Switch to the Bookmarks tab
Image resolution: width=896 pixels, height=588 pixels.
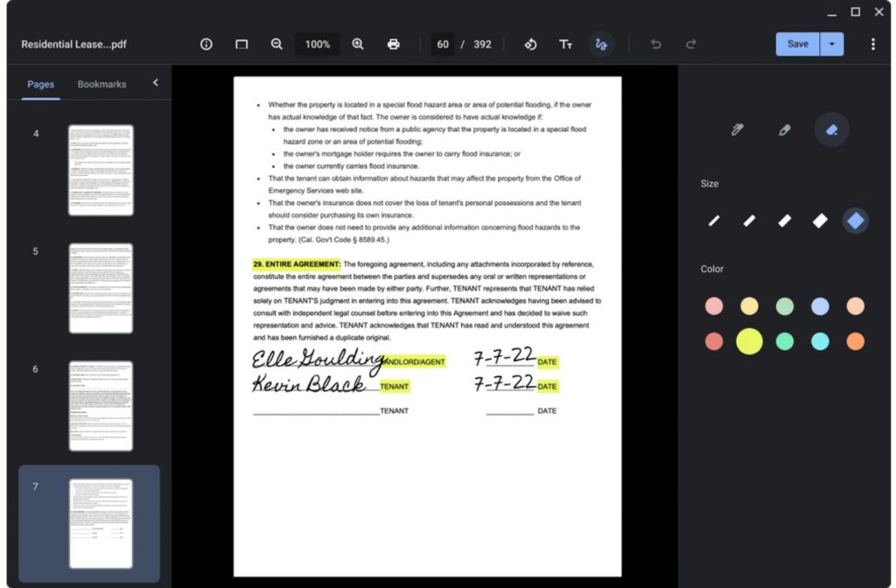(x=101, y=85)
